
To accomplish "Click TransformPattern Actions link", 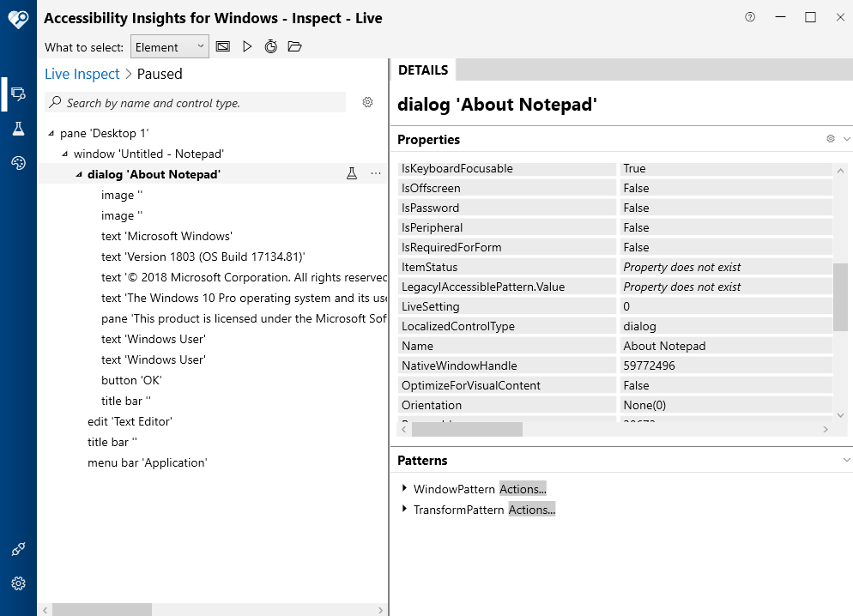I will click(531, 510).
